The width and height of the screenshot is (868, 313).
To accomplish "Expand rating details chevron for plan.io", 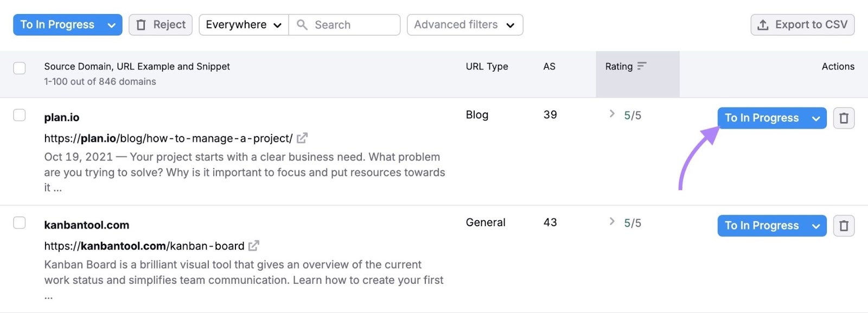I will coord(612,114).
